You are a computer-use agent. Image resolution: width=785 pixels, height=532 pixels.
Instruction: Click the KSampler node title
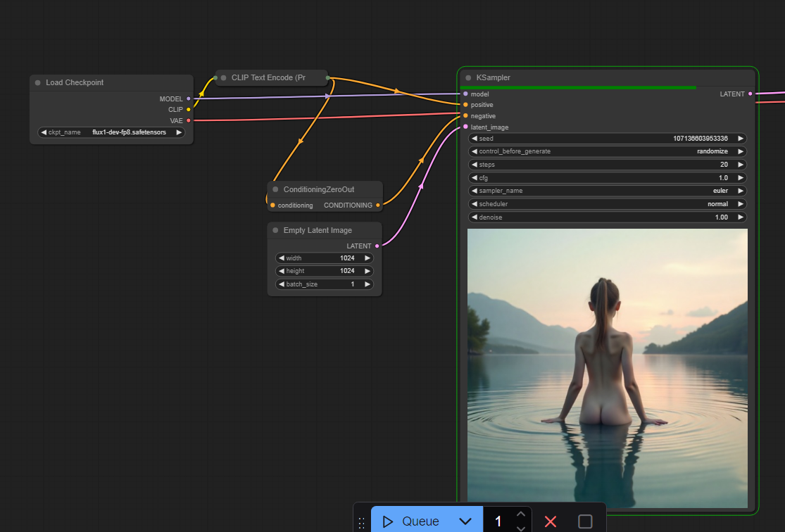[493, 77]
